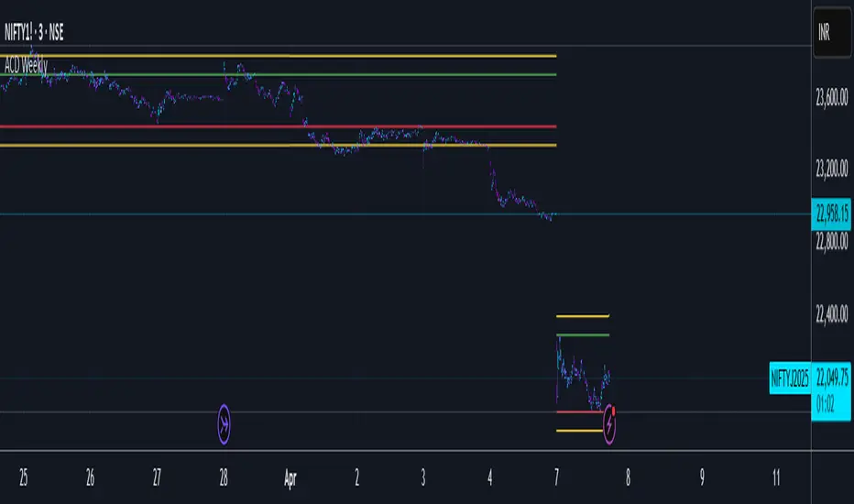Click the 22,958.15 price label
Screen dimensions: 854x504
pyautogui.click(x=831, y=214)
